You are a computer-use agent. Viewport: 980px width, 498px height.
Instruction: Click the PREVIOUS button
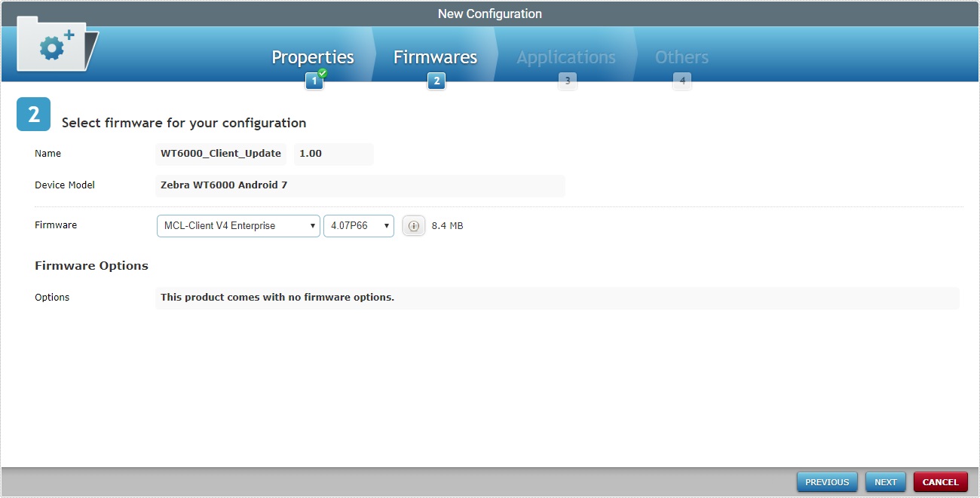[827, 481]
